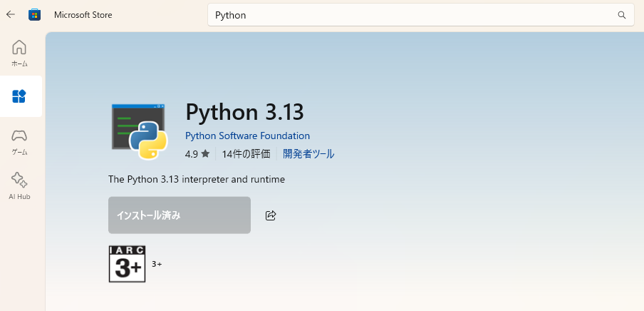Select the Apps icon in sidebar
Image resolution: width=644 pixels, height=311 pixels.
(x=19, y=96)
